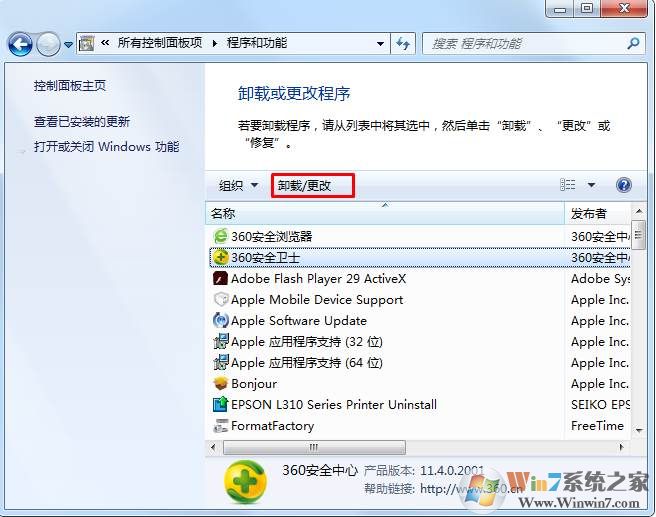Click 程序和功能 breadcrumb segment
This screenshot has width=656, height=517.
tap(257, 43)
